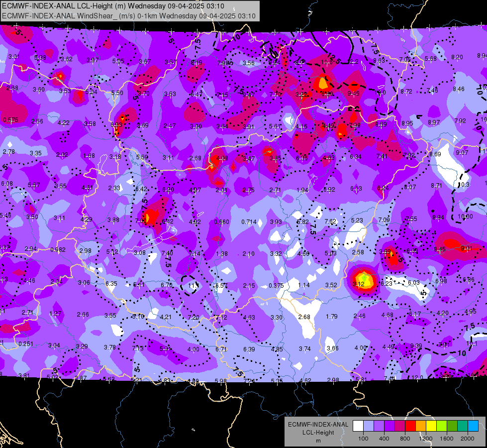Click the grid value 6.39
The height and width of the screenshot is (448, 487).
249,349
